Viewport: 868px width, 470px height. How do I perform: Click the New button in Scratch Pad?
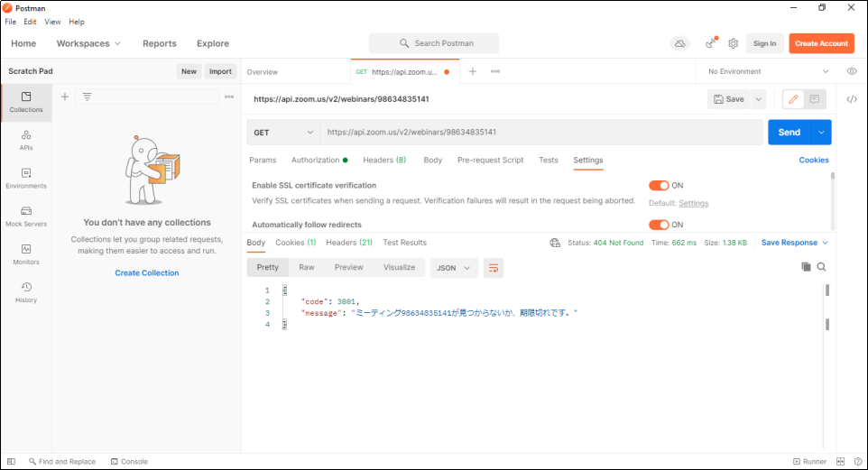[x=189, y=71]
